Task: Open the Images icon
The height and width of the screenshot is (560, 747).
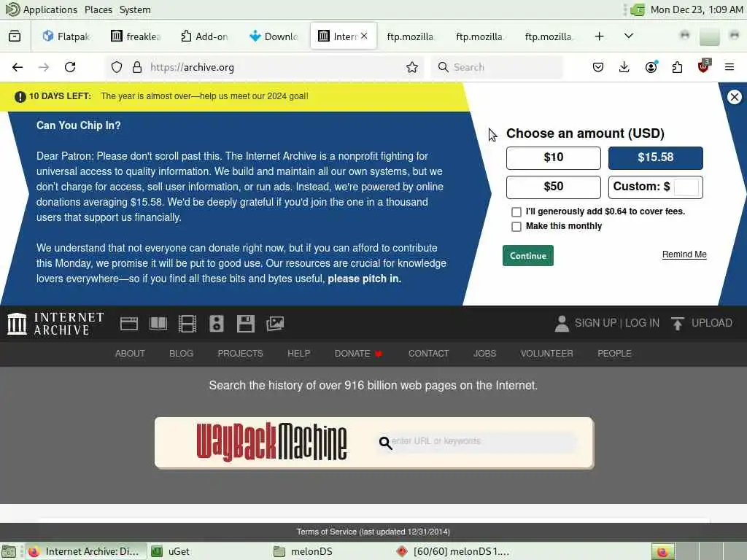Action: coord(275,324)
